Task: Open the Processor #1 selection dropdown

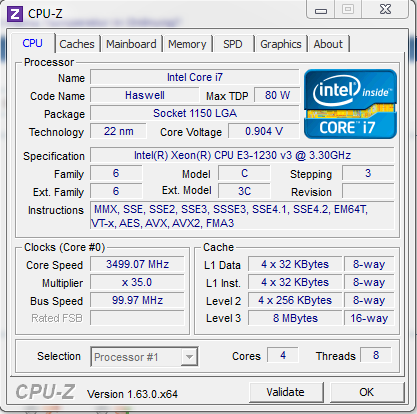Action: click(144, 357)
